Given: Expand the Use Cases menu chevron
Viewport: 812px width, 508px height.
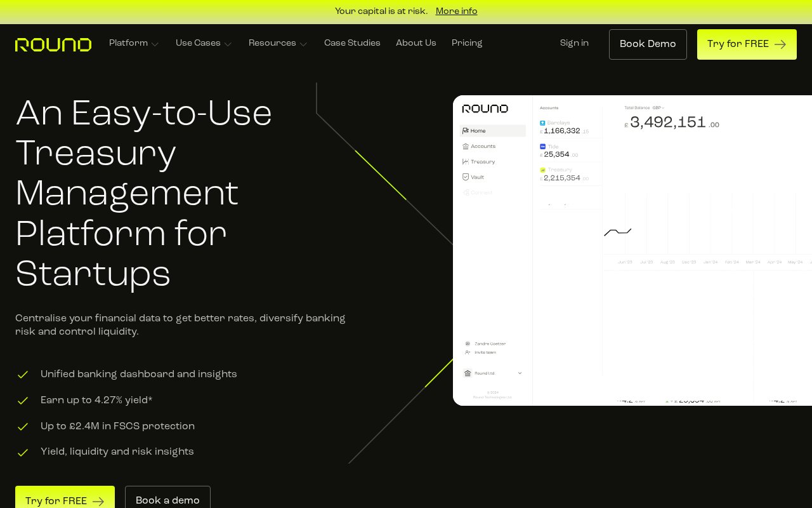Looking at the screenshot, I should pyautogui.click(x=228, y=44).
